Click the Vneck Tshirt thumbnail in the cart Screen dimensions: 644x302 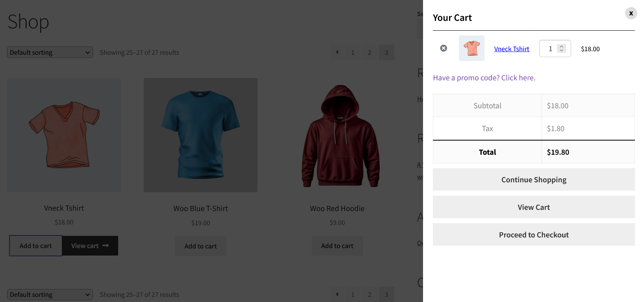pos(471,48)
